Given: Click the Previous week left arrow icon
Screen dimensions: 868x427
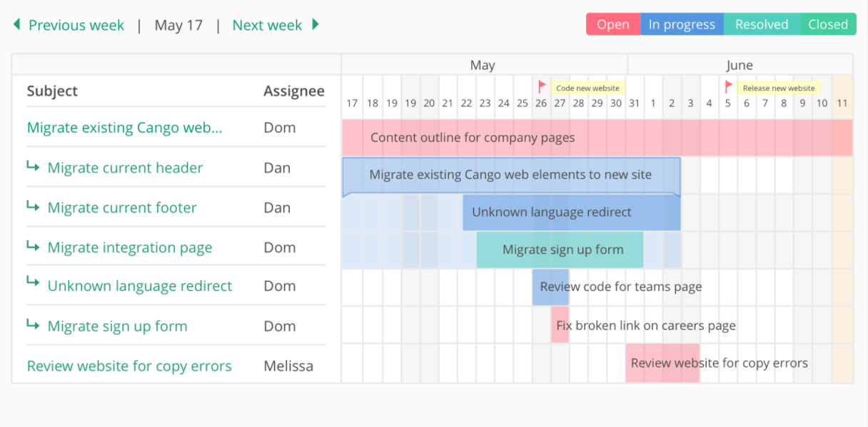Looking at the screenshot, I should tap(16, 25).
